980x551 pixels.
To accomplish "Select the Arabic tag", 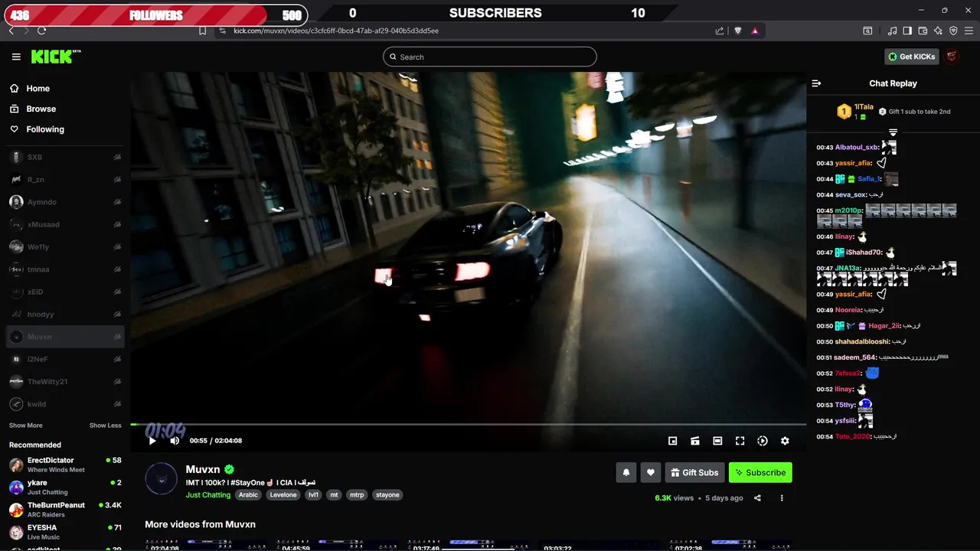I will pos(248,495).
